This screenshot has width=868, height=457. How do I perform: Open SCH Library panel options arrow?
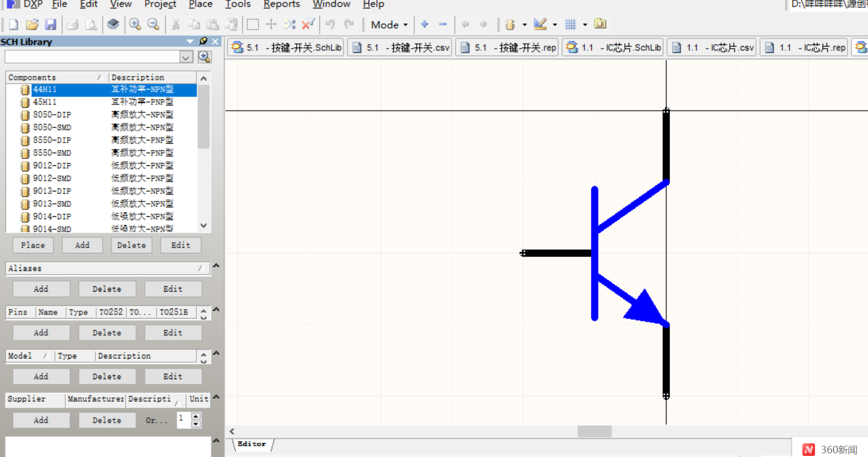[x=190, y=41]
